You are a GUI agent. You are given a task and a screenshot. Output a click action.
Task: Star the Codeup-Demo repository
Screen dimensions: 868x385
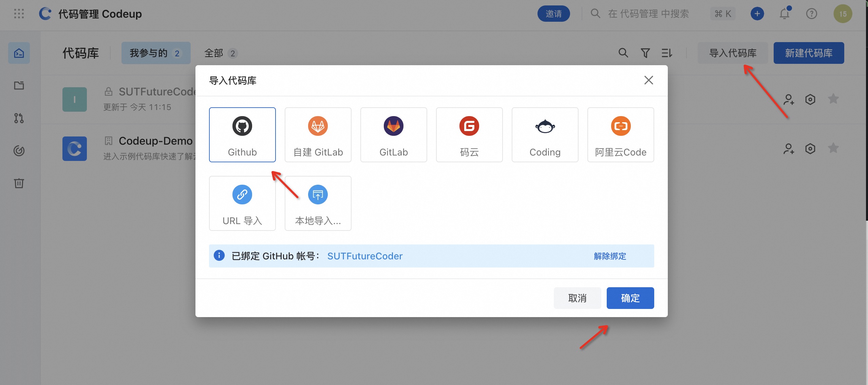[833, 148]
